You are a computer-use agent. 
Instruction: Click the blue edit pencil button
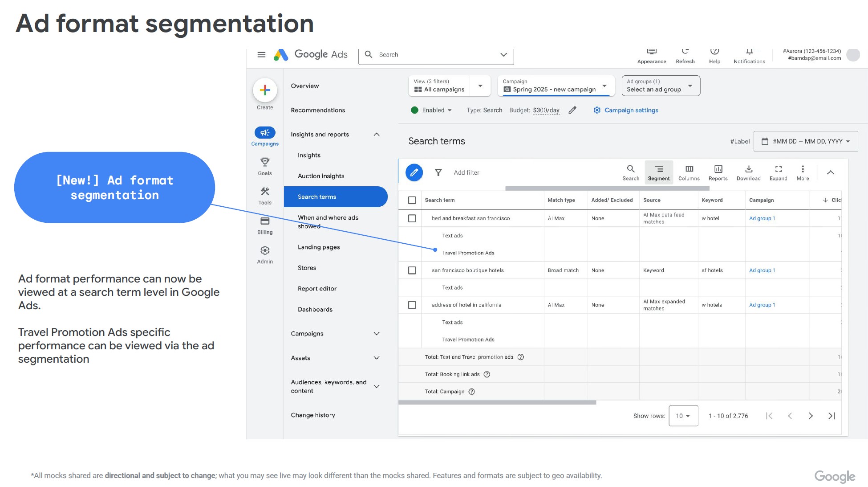[x=414, y=172]
